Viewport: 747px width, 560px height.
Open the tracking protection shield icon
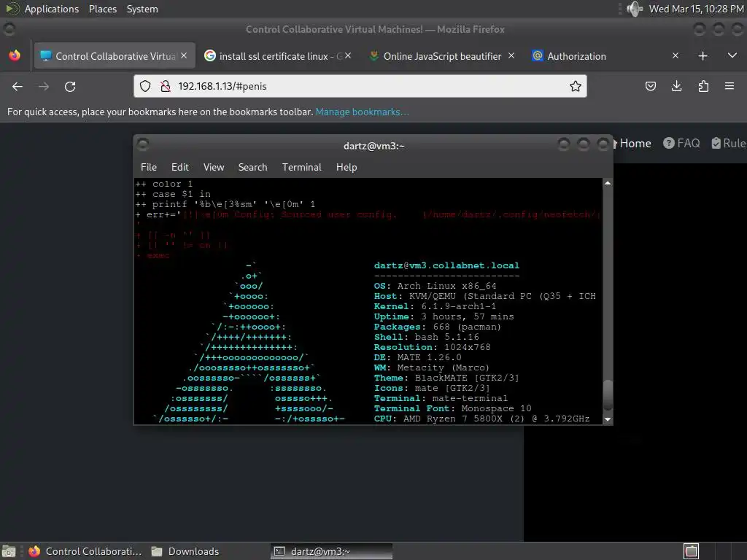click(x=145, y=86)
